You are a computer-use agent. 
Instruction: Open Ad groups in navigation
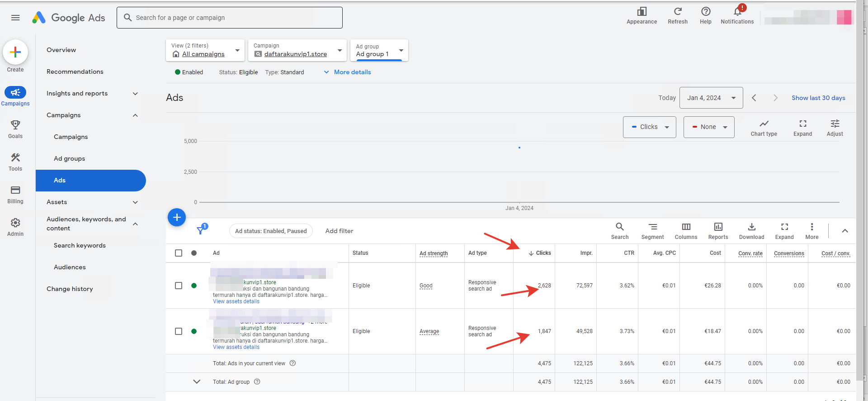tap(70, 159)
